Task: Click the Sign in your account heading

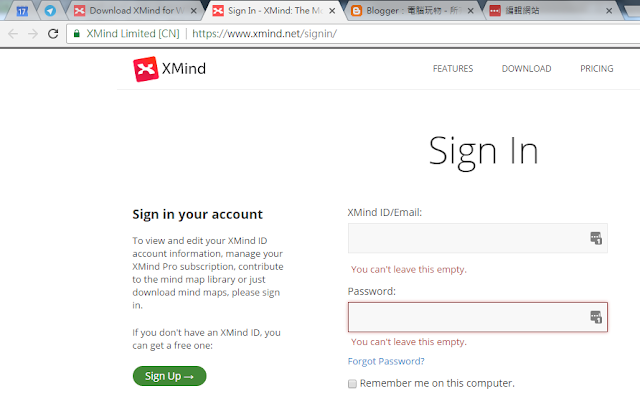Action: coord(198,214)
